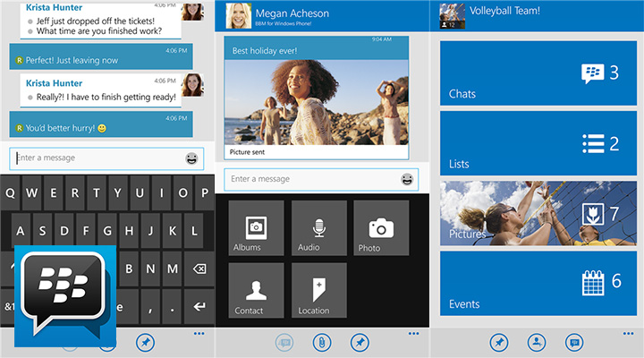
Task: Tap the members icon in Volleyball Team bar
Action: (537, 342)
